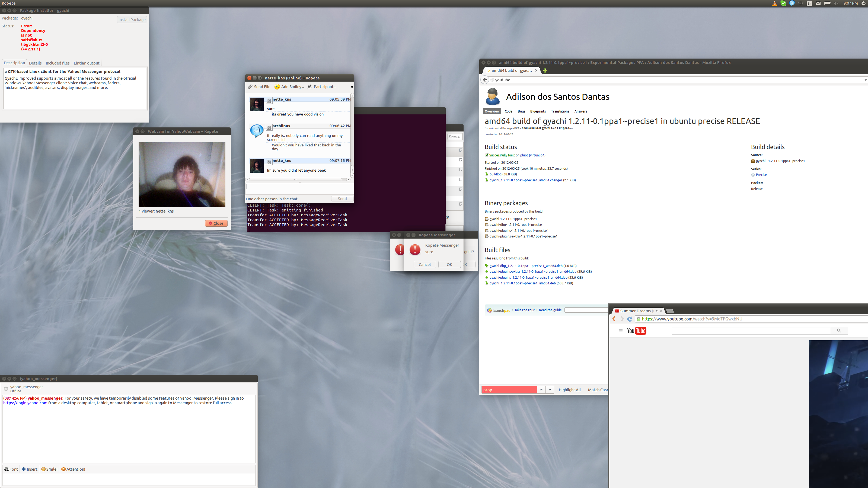
Task: Open the Add Smiley dropdown arrow
Action: click(x=303, y=87)
